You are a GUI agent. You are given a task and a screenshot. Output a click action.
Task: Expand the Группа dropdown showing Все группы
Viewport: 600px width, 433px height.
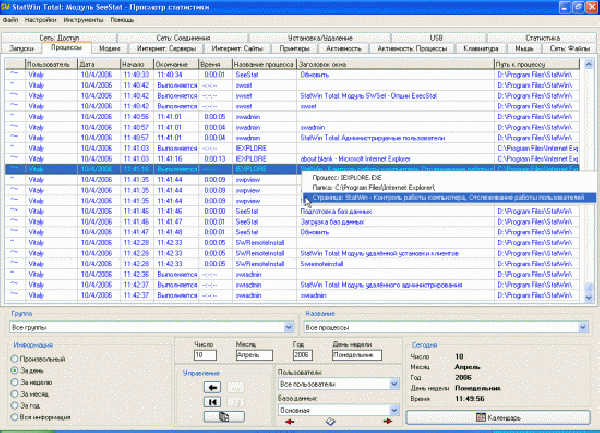click(x=286, y=327)
